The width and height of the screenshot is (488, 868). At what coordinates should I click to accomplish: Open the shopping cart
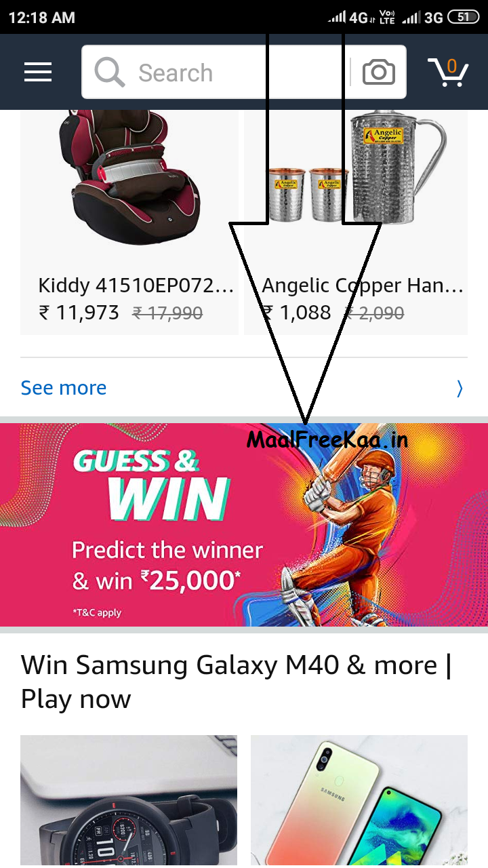click(448, 72)
